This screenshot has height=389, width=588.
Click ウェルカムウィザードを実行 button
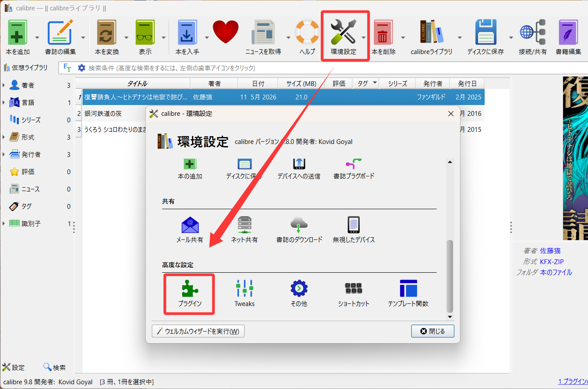point(198,331)
